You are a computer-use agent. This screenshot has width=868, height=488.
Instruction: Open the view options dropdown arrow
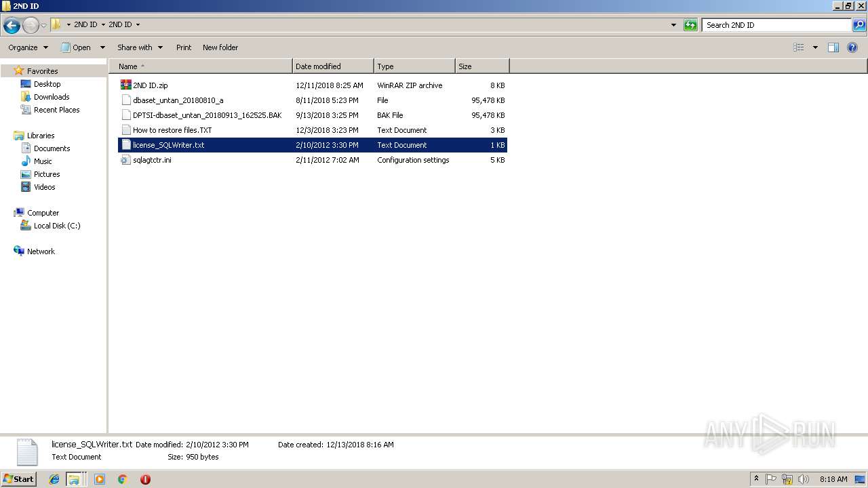click(815, 47)
